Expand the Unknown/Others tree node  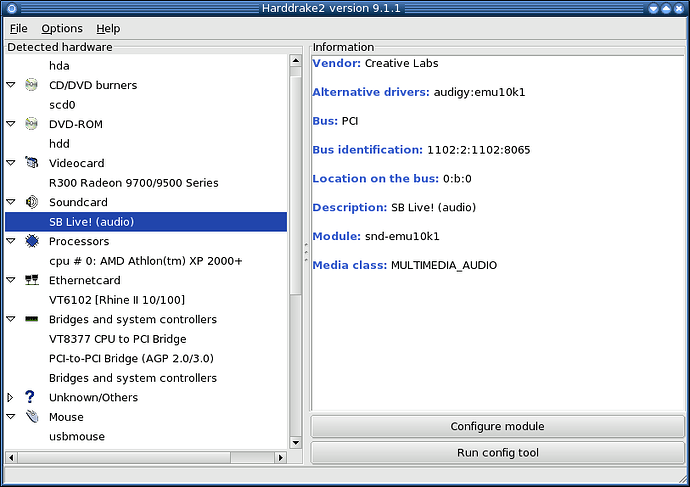pos(10,397)
